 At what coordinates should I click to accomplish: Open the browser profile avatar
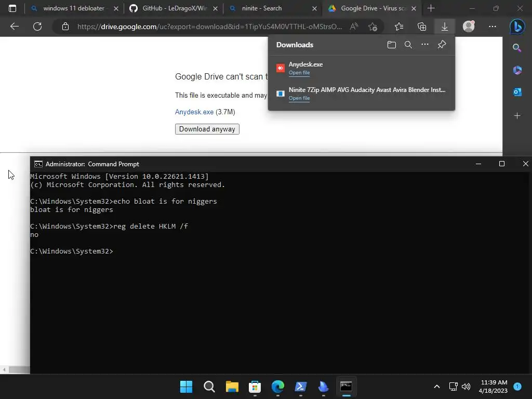point(469,26)
